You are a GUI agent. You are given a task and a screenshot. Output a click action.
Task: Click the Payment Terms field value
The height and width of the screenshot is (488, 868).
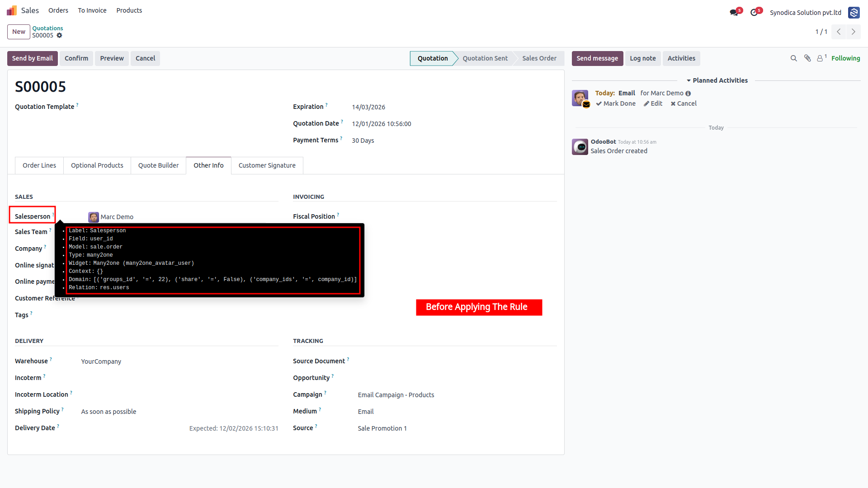[363, 141]
